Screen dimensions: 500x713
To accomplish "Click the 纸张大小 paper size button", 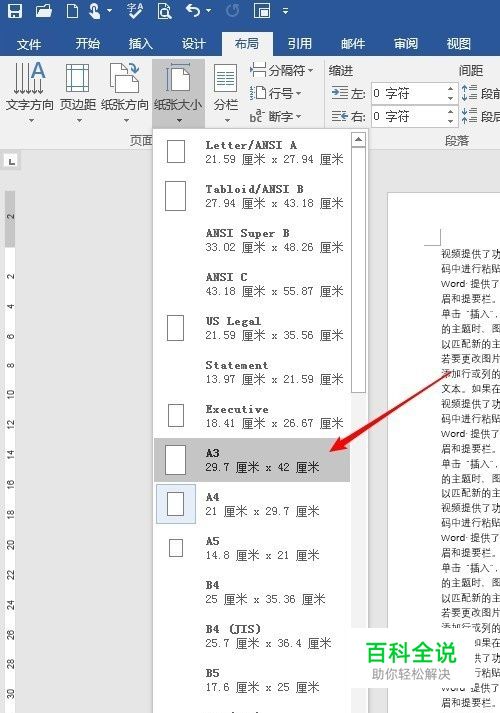I will [x=178, y=93].
